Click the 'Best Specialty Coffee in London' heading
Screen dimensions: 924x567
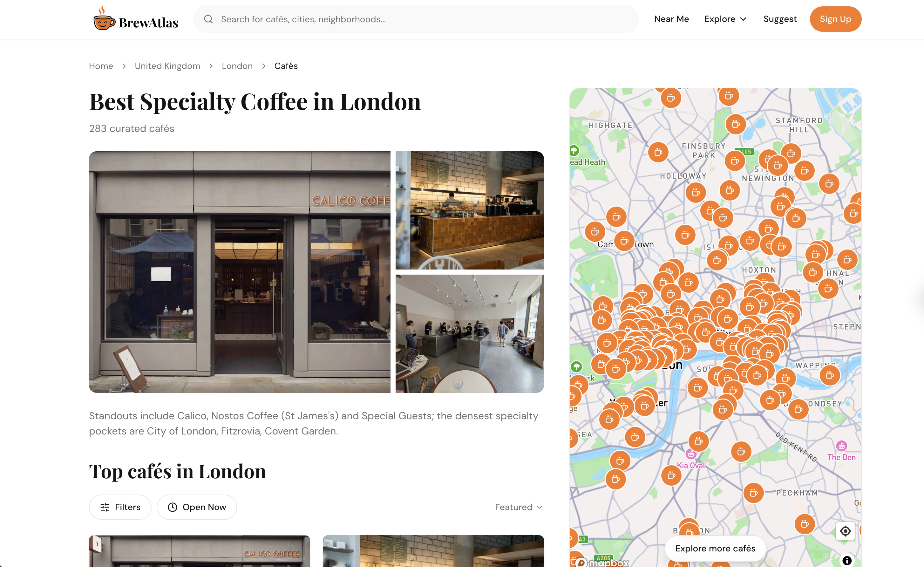coord(255,102)
